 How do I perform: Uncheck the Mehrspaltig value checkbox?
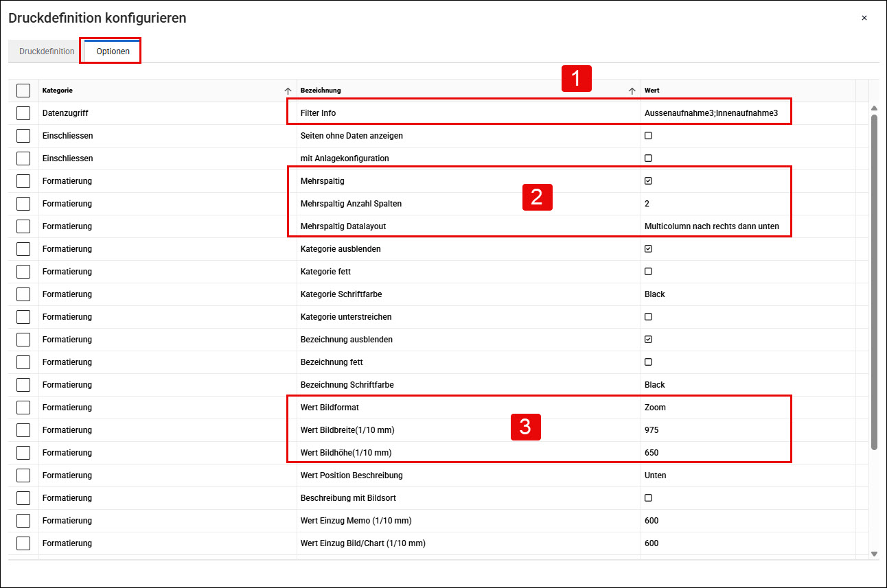tap(648, 181)
